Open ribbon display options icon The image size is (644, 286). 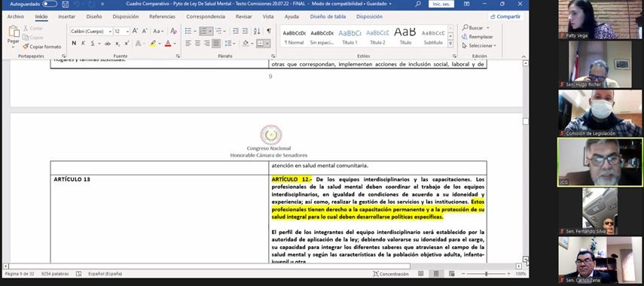click(467, 4)
